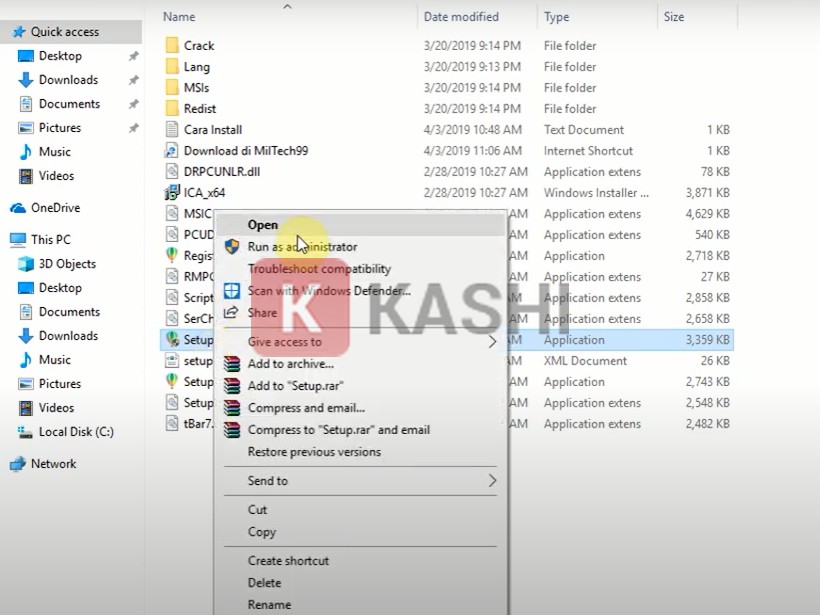Screen dimensions: 820x615
Task: Click the Size column header
Action: 674,17
